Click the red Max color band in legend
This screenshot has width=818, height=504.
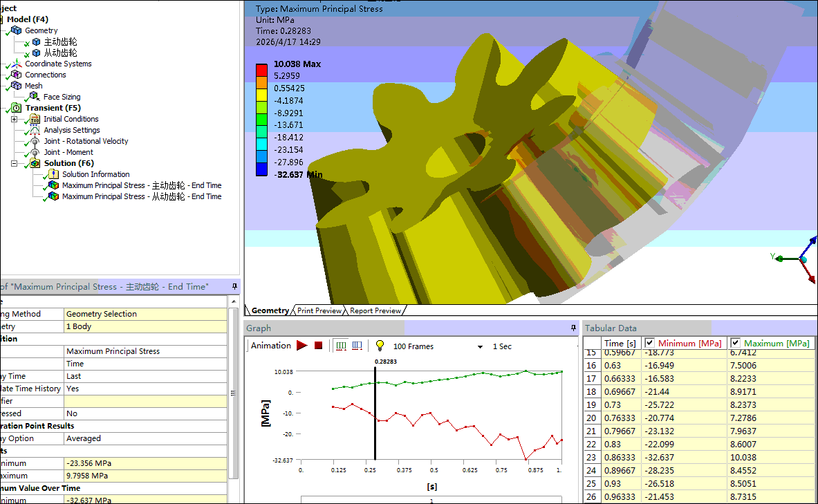coord(261,69)
